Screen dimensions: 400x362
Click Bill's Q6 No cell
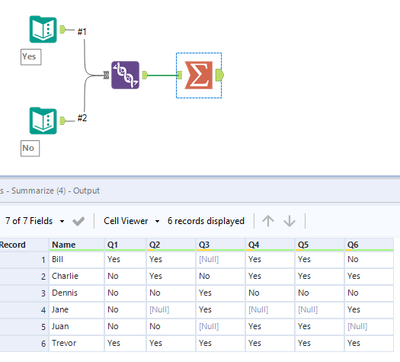point(369,259)
